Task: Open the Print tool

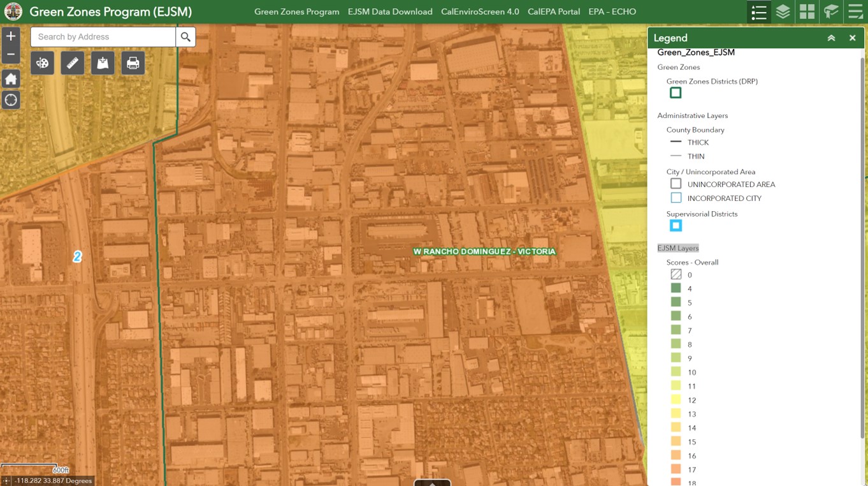Action: (x=133, y=63)
